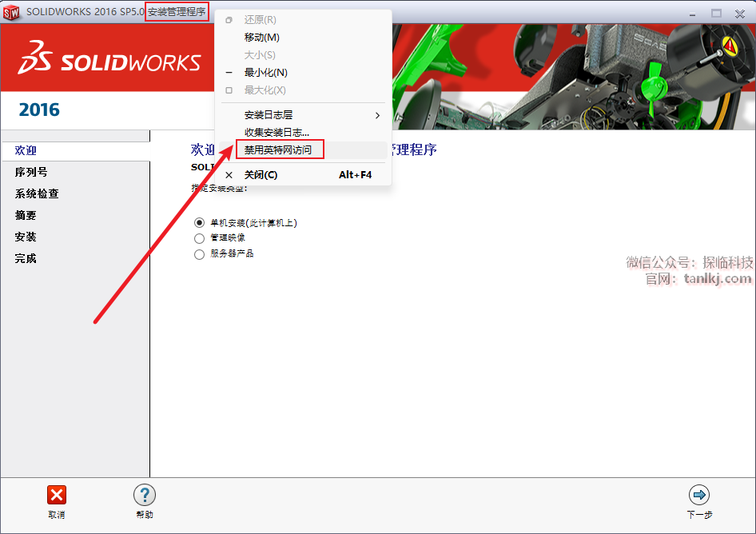This screenshot has width=756, height=534.
Task: Select 摘要 step in sidebar
Action: (x=26, y=216)
